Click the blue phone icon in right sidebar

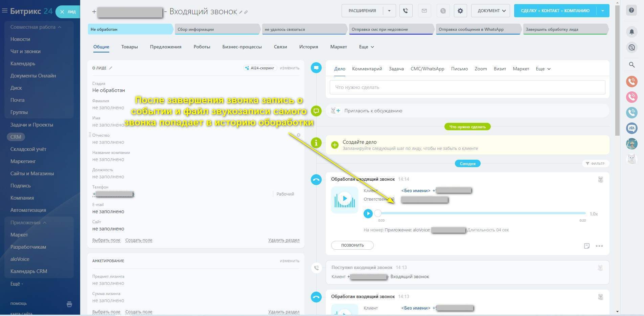pos(631,113)
